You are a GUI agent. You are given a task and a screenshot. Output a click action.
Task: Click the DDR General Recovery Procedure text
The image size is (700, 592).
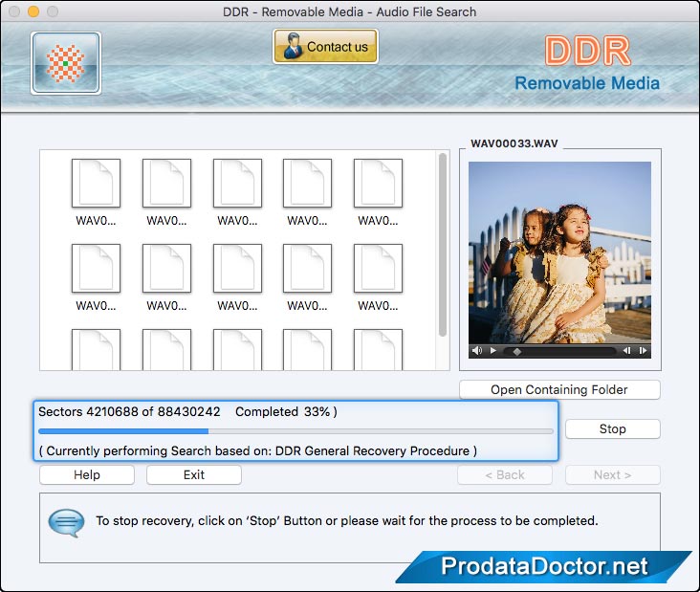372,450
